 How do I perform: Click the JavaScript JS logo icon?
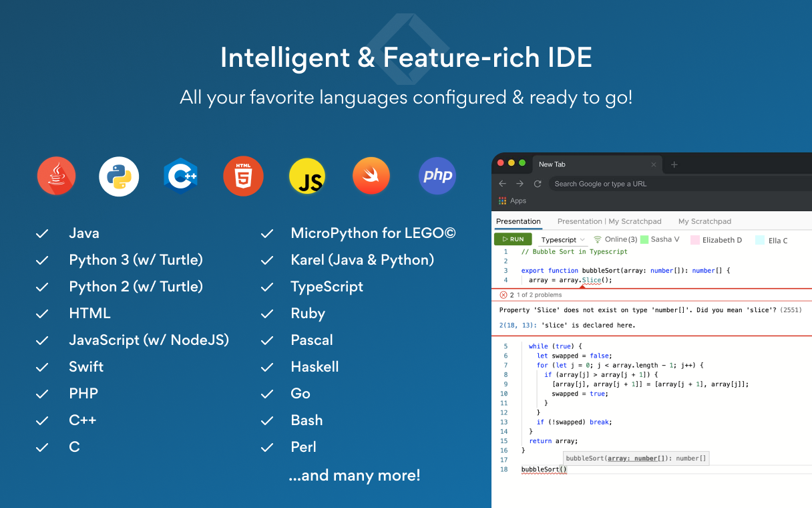click(x=307, y=176)
